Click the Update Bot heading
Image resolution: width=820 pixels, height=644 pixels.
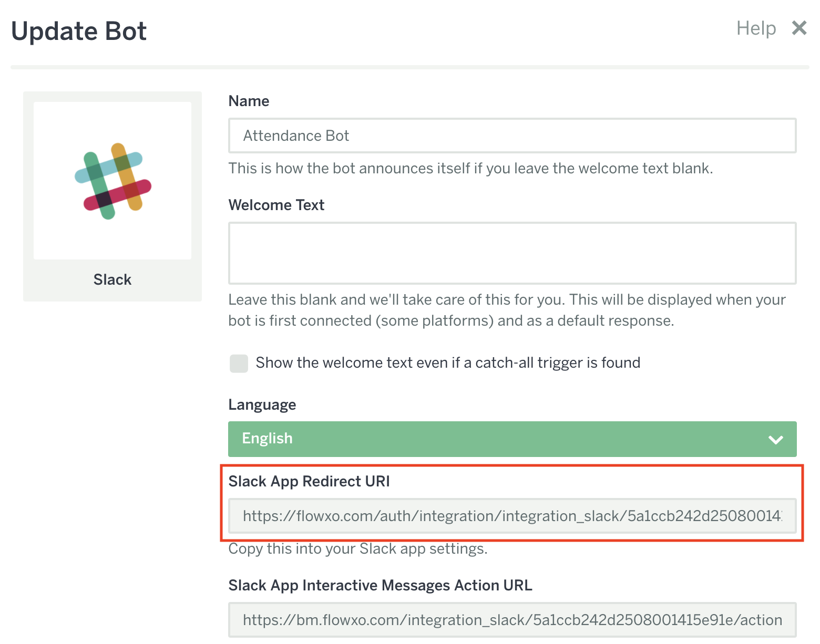point(79,31)
